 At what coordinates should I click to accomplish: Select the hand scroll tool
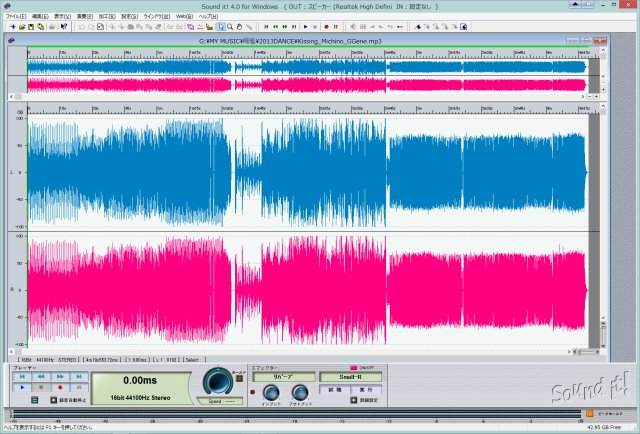[240, 27]
